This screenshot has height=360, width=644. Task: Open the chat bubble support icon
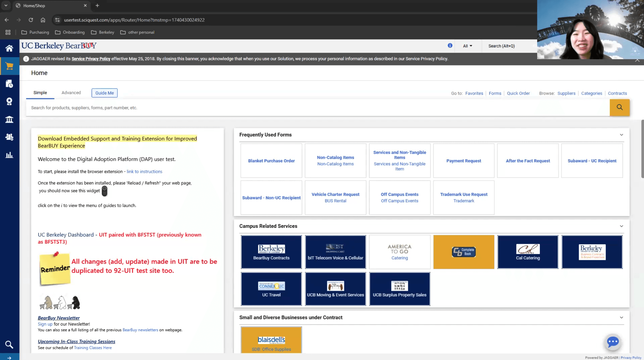click(x=613, y=342)
